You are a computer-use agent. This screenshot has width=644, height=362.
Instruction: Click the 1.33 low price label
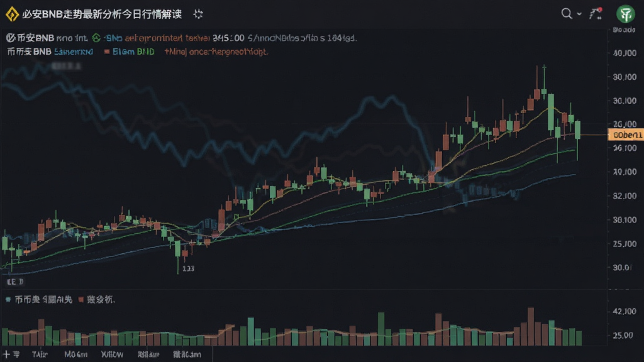click(188, 268)
